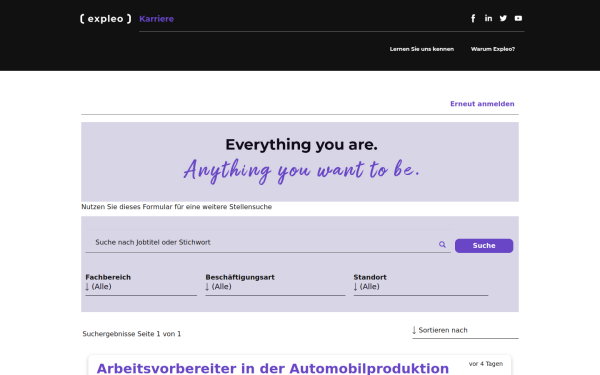Expand the Fachbereich dropdown
The width and height of the screenshot is (600, 375).
141,287
